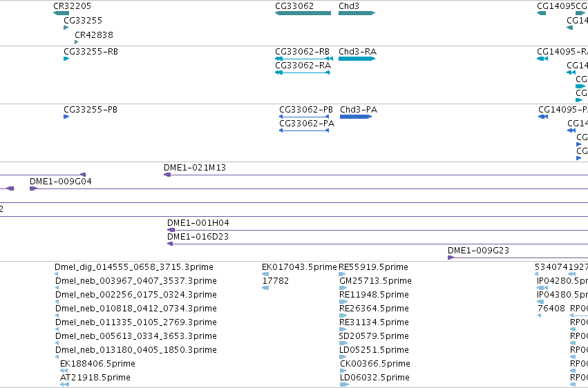Select the CG33062-RA transcript
This screenshot has height=388, width=588.
coord(302,72)
